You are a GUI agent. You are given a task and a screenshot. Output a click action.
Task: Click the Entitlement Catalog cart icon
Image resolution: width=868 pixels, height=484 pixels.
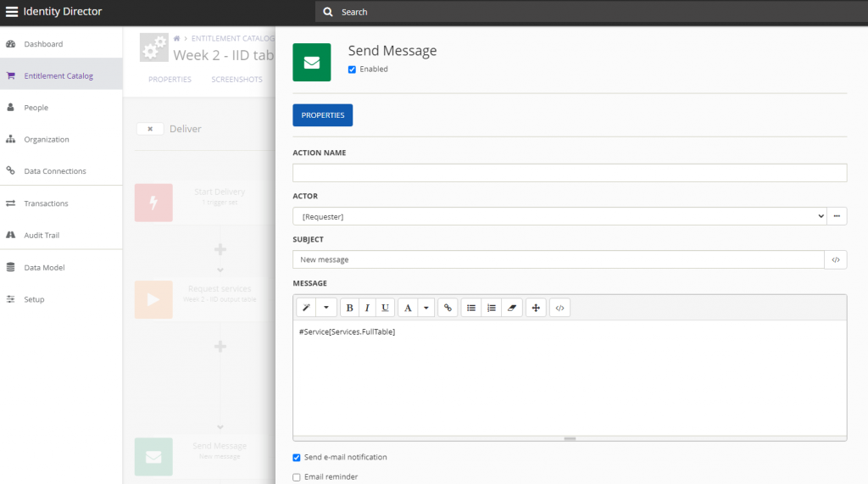pyautogui.click(x=10, y=76)
